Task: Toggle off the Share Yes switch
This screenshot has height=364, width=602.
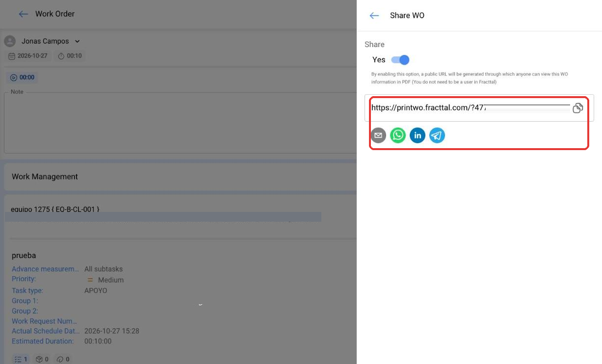Action: pyautogui.click(x=400, y=60)
